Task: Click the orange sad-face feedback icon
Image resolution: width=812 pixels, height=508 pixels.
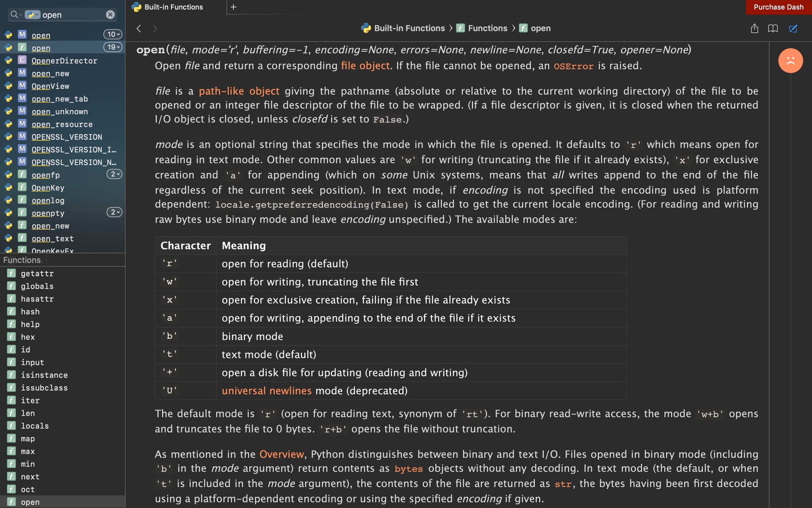Action: tap(790, 61)
